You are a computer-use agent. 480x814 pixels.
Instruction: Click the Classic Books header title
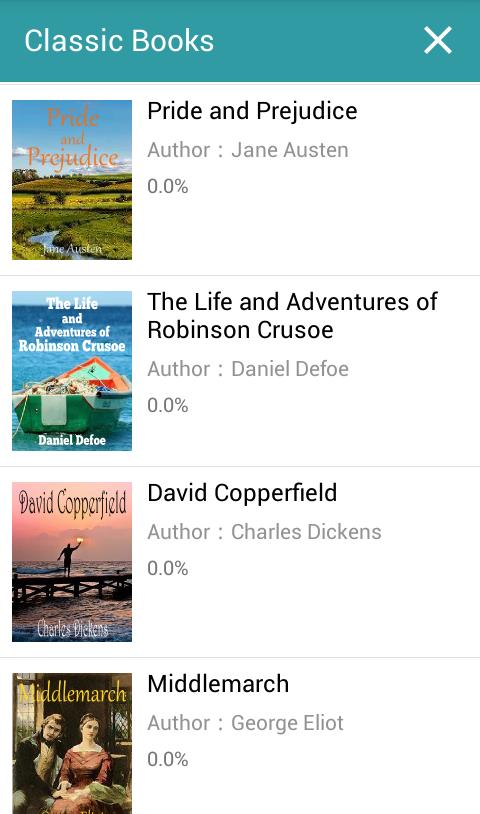(119, 40)
